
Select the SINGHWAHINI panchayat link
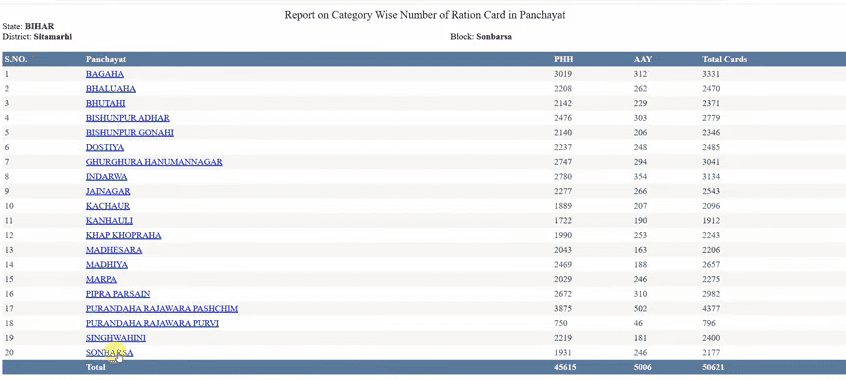(x=115, y=338)
